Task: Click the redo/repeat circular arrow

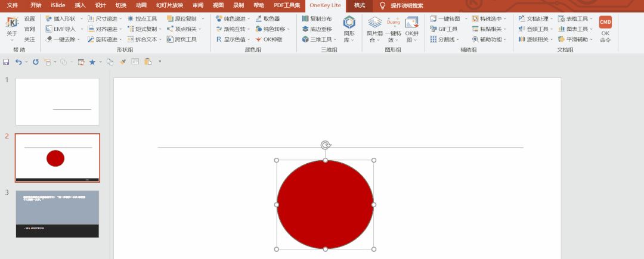Action: click(36, 62)
